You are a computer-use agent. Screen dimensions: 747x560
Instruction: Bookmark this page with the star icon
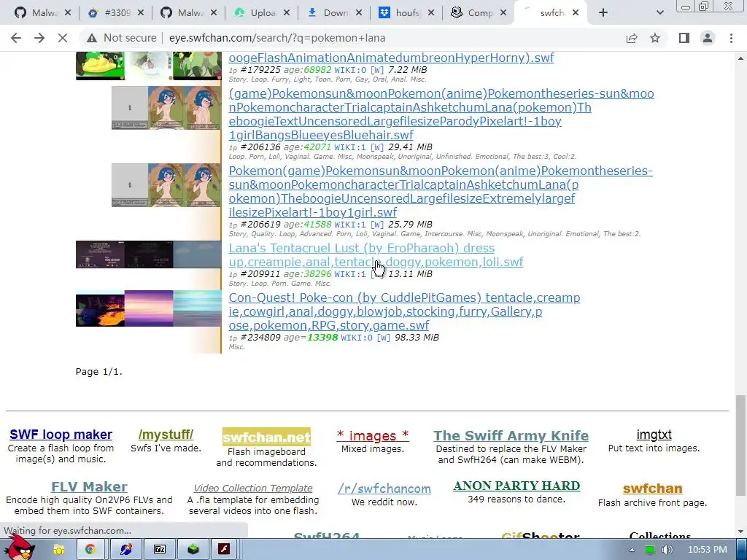pos(655,38)
